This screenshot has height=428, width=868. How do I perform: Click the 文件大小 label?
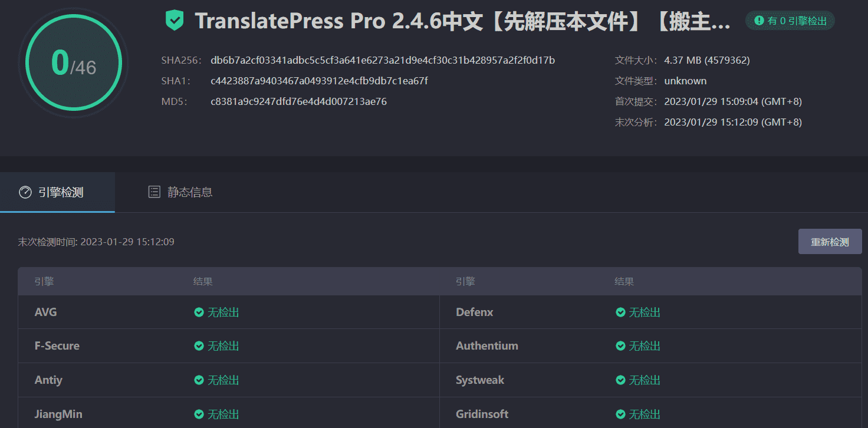pyautogui.click(x=637, y=60)
